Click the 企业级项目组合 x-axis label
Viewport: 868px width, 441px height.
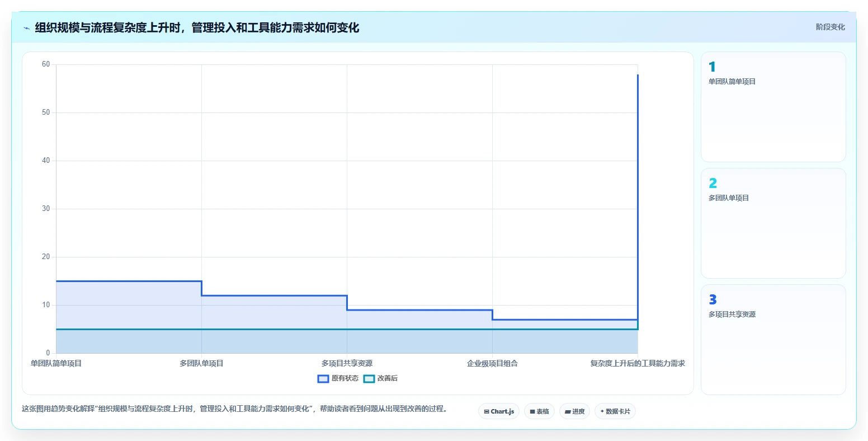492,364
